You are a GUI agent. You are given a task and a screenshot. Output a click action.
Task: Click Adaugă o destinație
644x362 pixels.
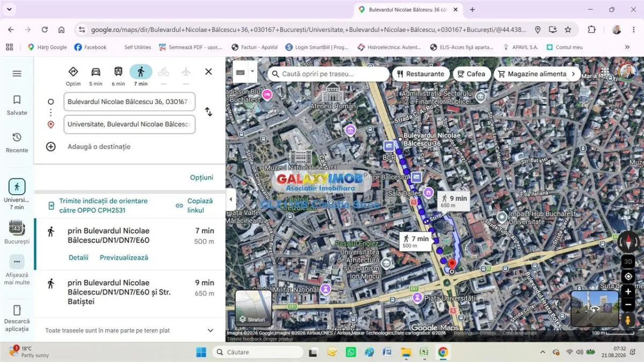tap(99, 146)
